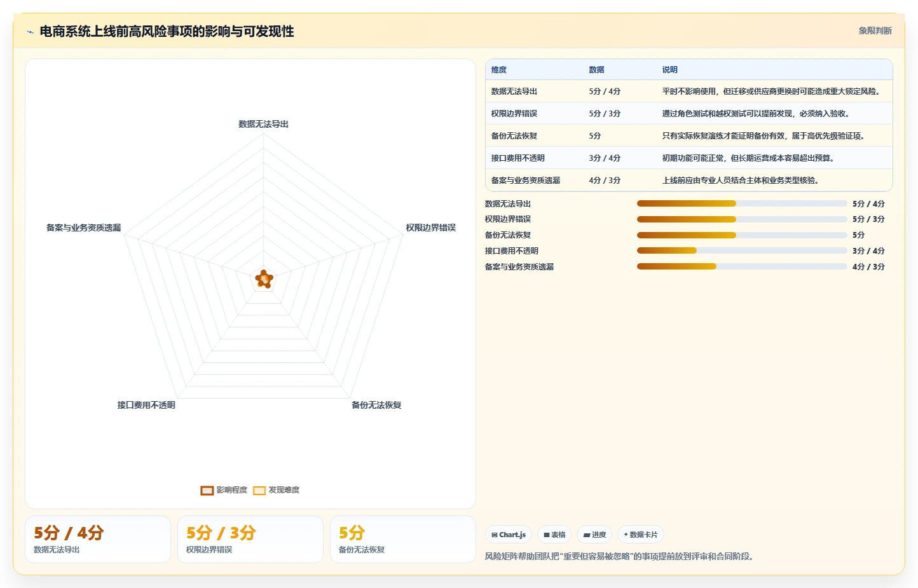This screenshot has height=588, width=918.
Task: Click the 接口费用不透明 radar axis label
Action: (x=146, y=405)
